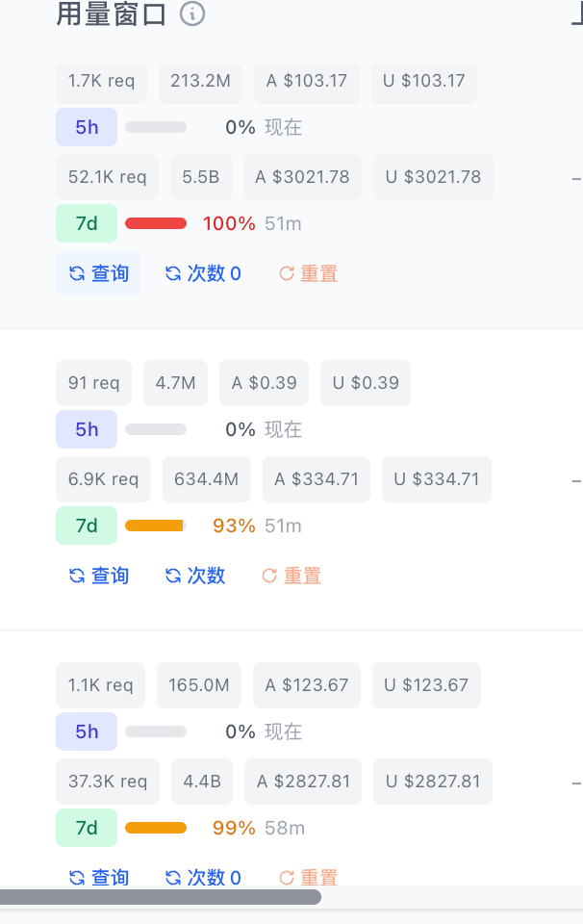This screenshot has width=583, height=924.
Task: Click 查询 in the 93% usage card
Action: [x=98, y=576]
